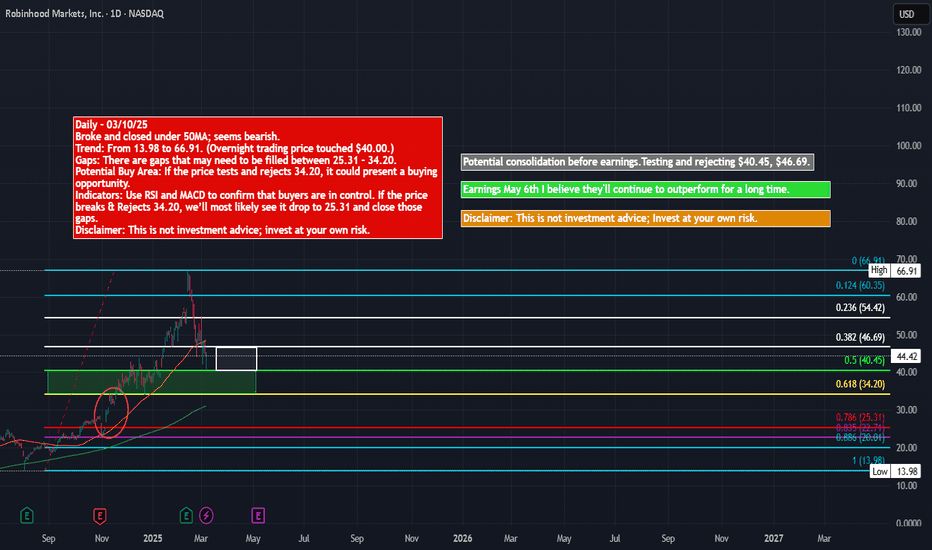
Task: Click the purple lightning bolt event icon
Action: click(x=206, y=516)
